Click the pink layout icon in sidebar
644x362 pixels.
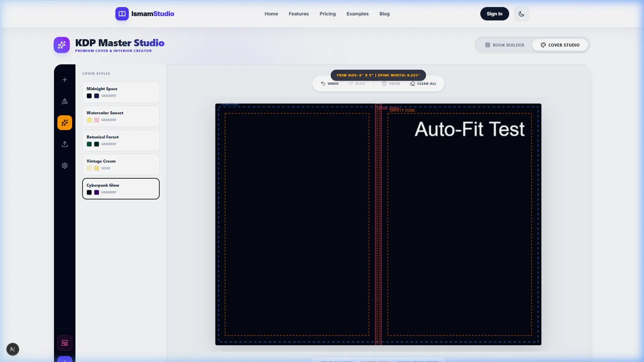coord(65,343)
